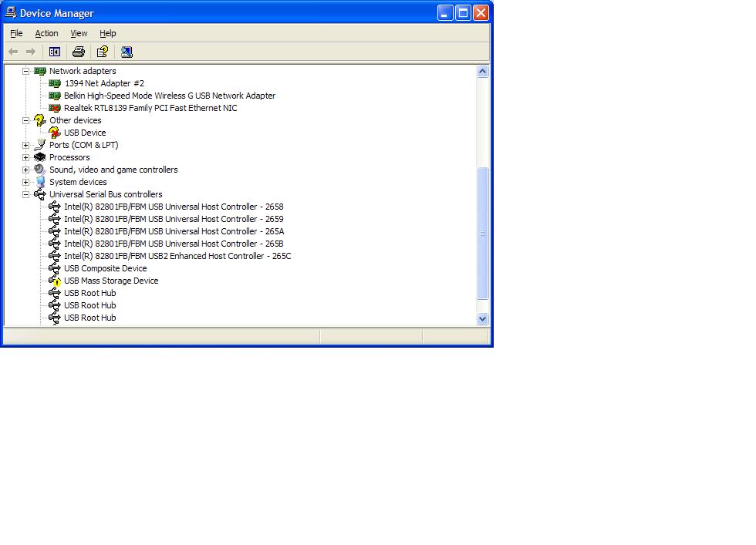Screen dimensions: 756x545
Task: Click icon of Enhanced Host Controller - 265C
Action: coord(55,256)
